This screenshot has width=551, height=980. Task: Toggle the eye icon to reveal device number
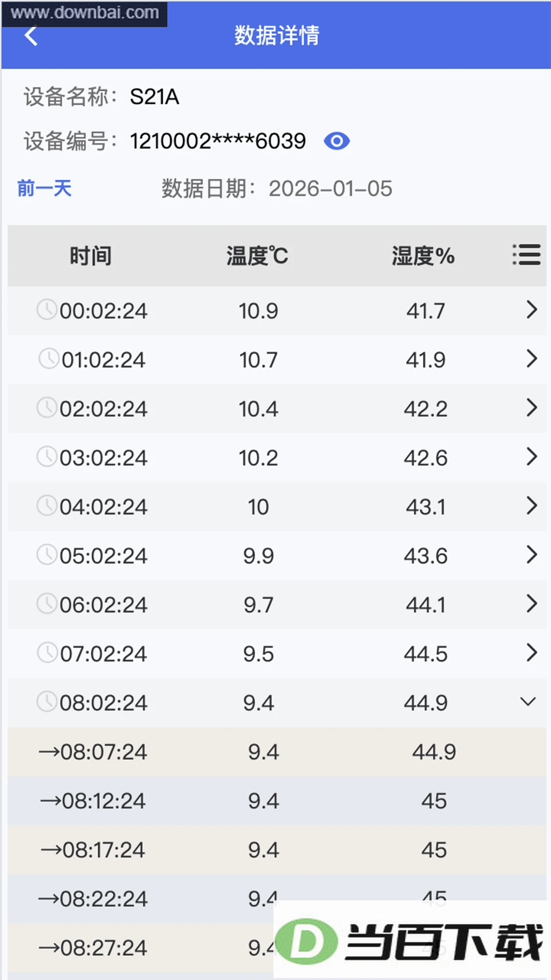point(337,141)
